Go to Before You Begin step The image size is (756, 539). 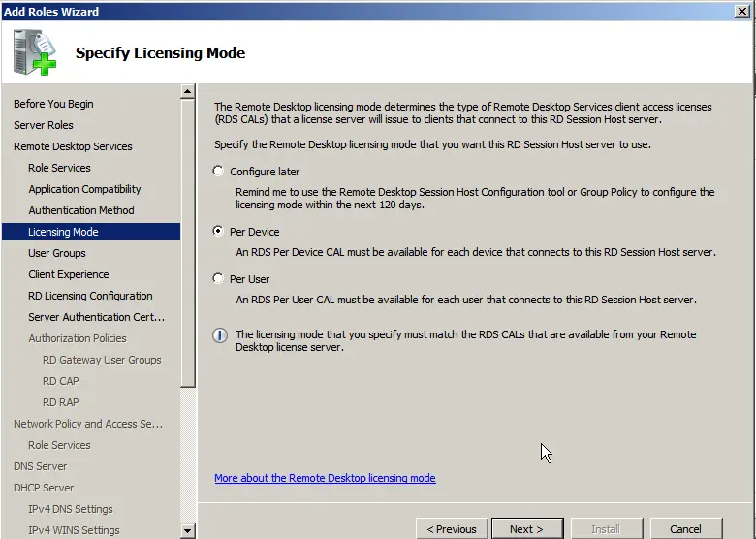(x=53, y=104)
